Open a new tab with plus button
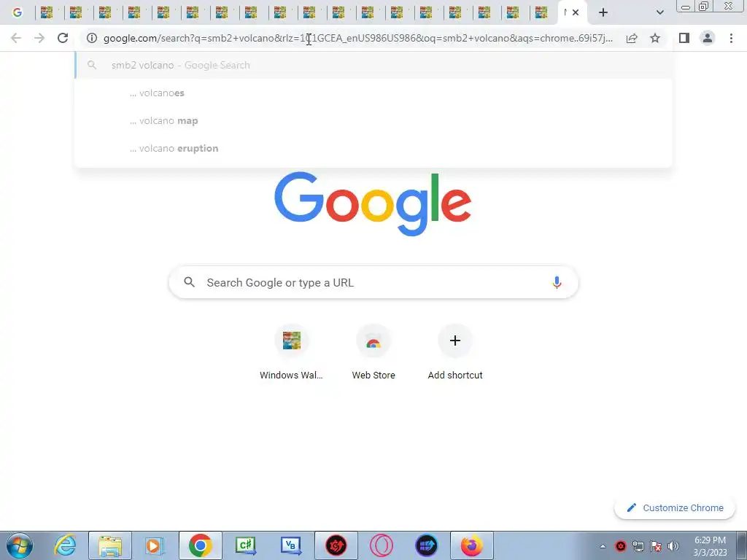The image size is (747, 560). pos(603,12)
